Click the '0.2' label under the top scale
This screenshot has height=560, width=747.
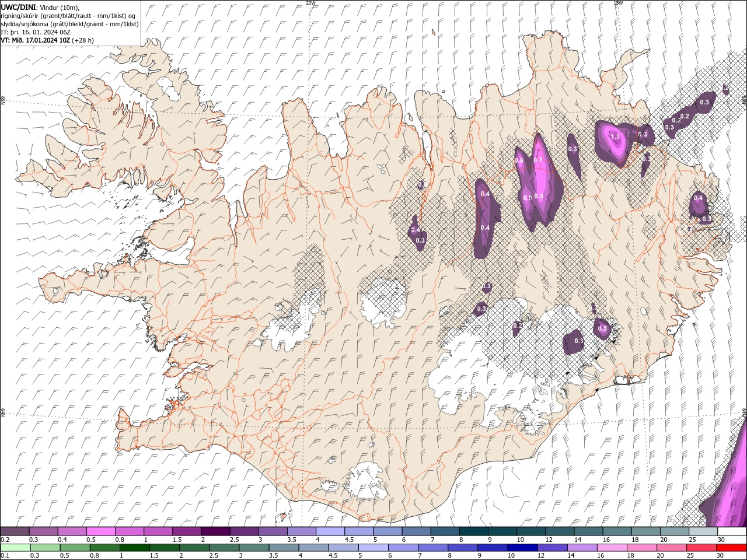point(5,540)
